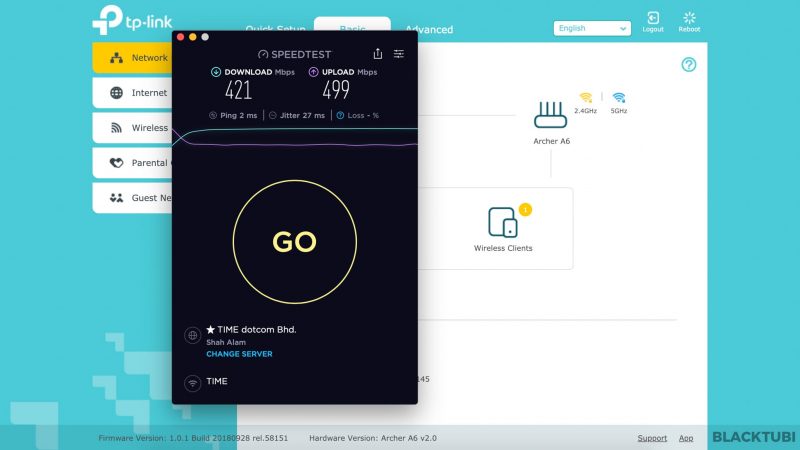This screenshot has width=800, height=450.
Task: Select the Wireless Clients icon
Action: pos(503,222)
